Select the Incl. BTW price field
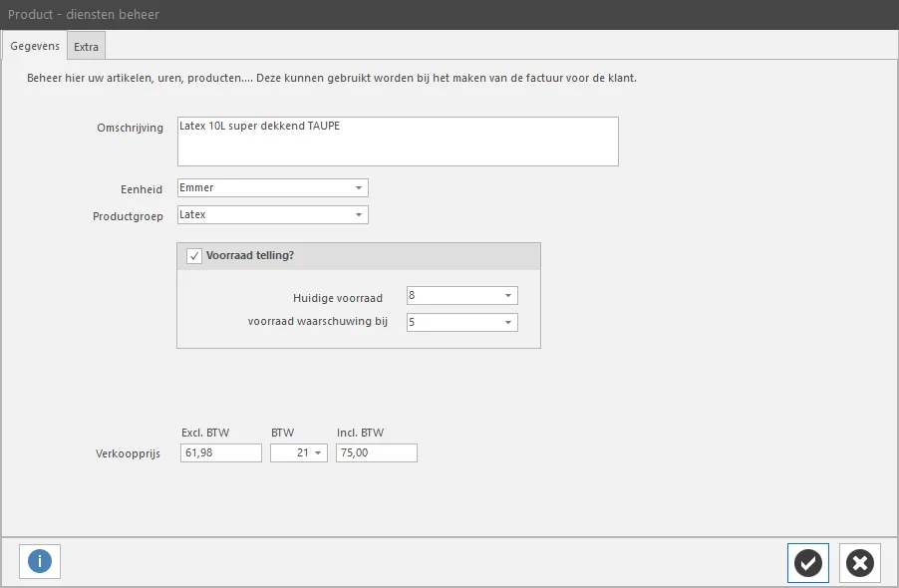The image size is (899, 588). click(x=377, y=452)
